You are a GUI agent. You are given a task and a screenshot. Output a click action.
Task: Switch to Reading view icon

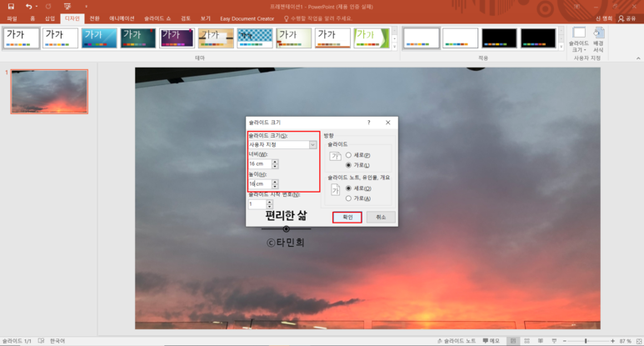tap(541, 341)
